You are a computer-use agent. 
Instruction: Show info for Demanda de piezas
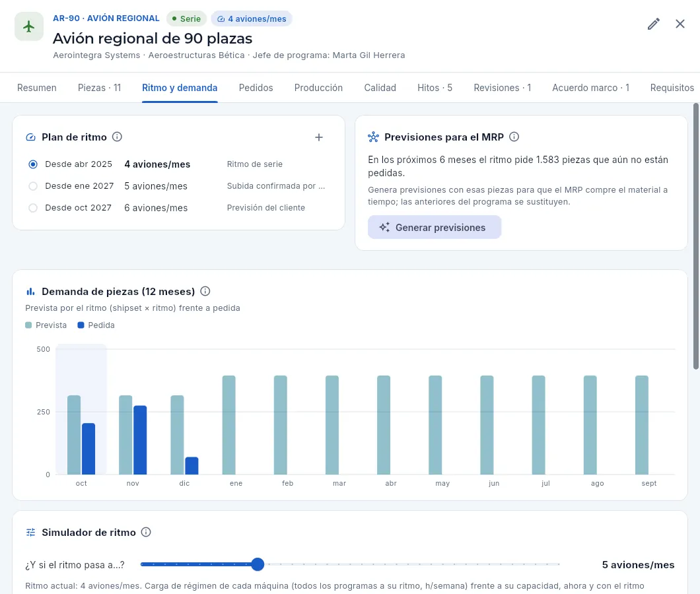(x=205, y=292)
